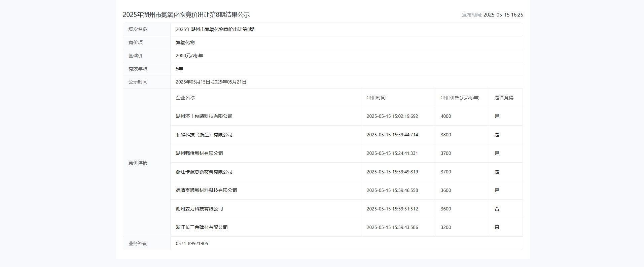Select the bid price 3800
Image resolution: width=644 pixels, height=267 pixels.
[446, 135]
